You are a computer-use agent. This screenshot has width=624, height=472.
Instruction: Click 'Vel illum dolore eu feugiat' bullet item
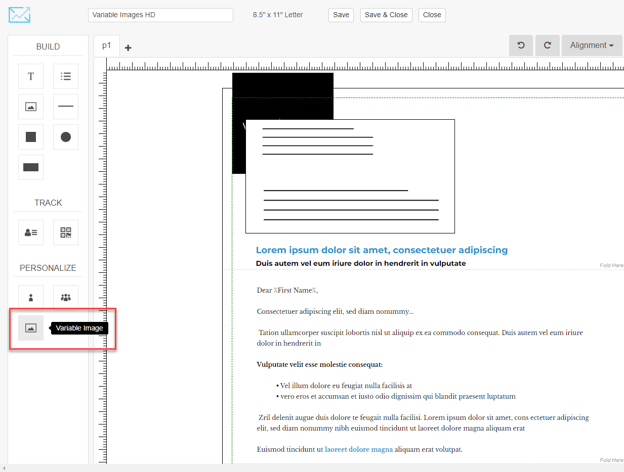click(x=346, y=385)
